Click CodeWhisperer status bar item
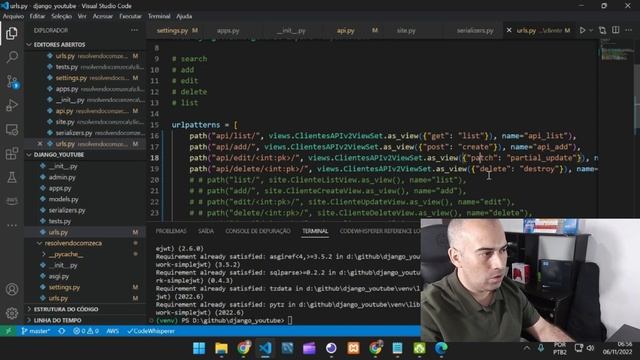 (151, 331)
